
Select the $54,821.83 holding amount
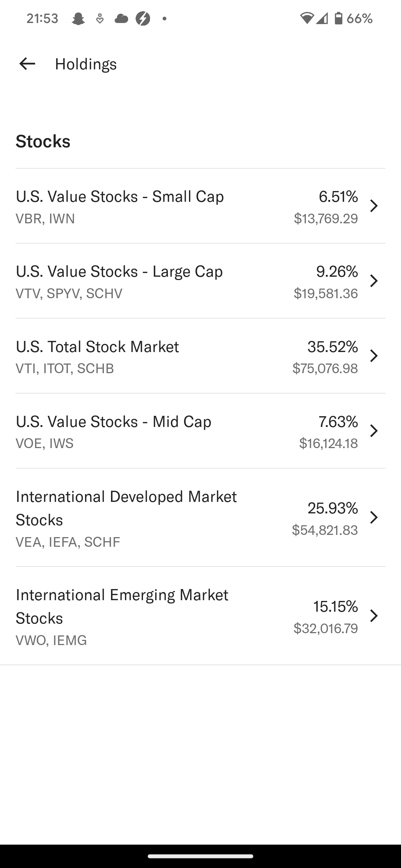point(325,530)
